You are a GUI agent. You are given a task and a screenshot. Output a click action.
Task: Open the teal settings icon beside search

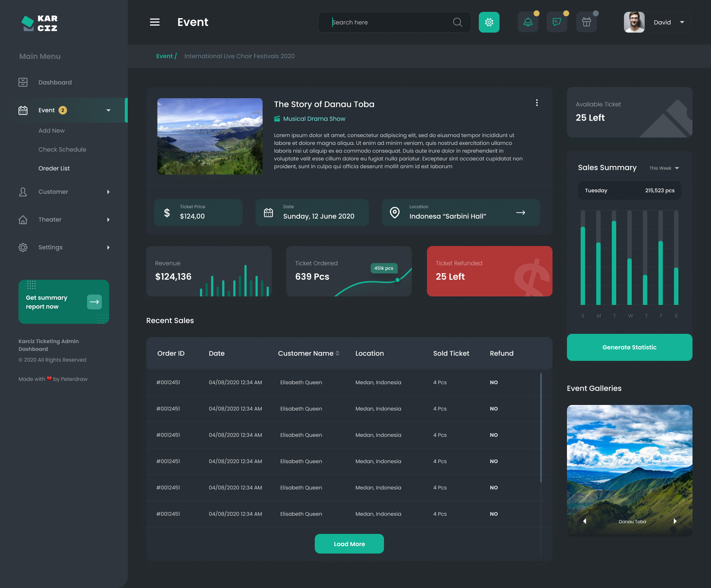(489, 22)
